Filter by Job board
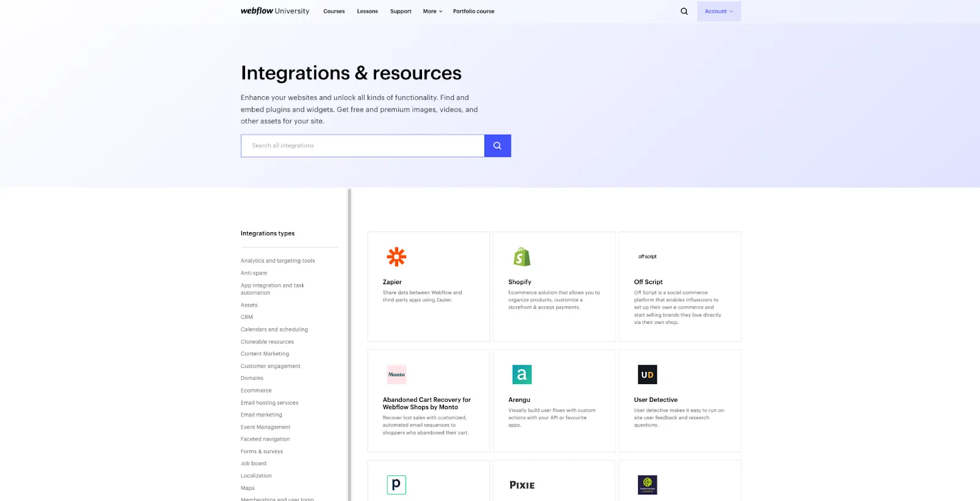The image size is (980, 501). tap(254, 464)
